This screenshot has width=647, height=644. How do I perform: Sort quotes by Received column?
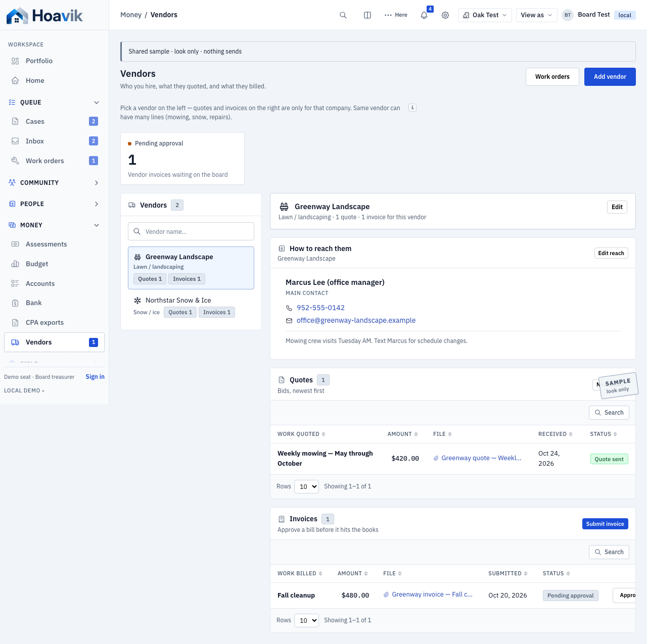click(x=555, y=434)
